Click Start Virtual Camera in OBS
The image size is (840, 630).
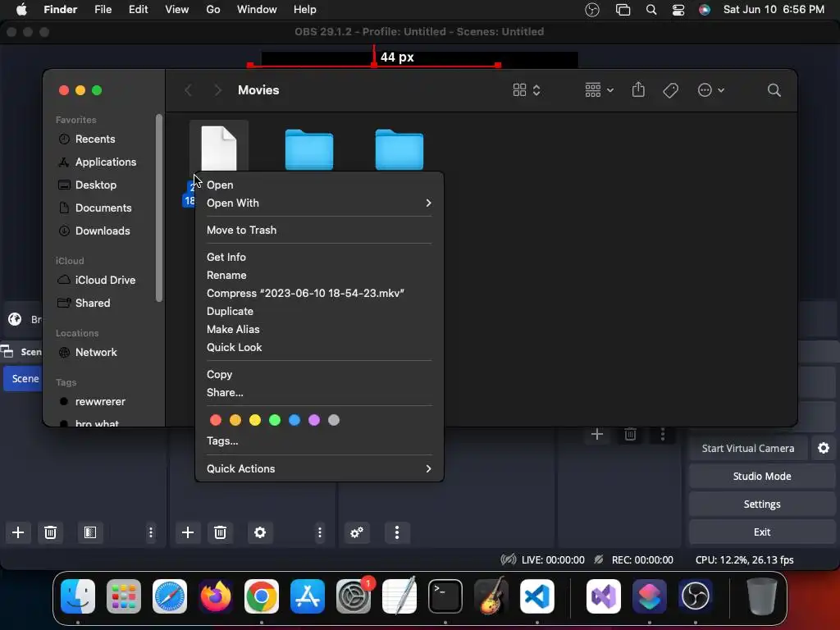748,449
